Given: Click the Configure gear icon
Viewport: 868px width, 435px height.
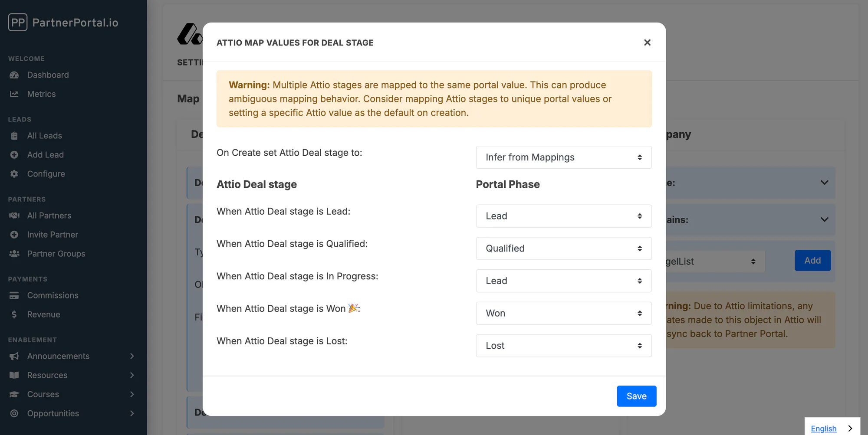Looking at the screenshot, I should [14, 174].
